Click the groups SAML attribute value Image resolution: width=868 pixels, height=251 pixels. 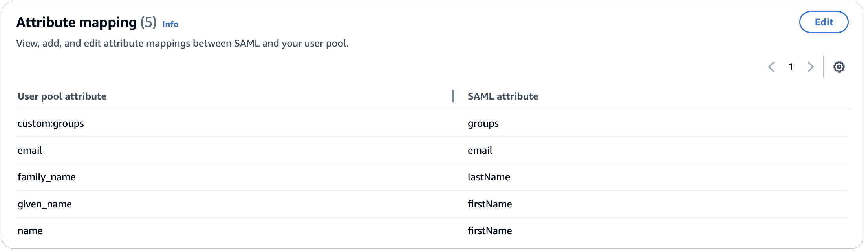[483, 123]
